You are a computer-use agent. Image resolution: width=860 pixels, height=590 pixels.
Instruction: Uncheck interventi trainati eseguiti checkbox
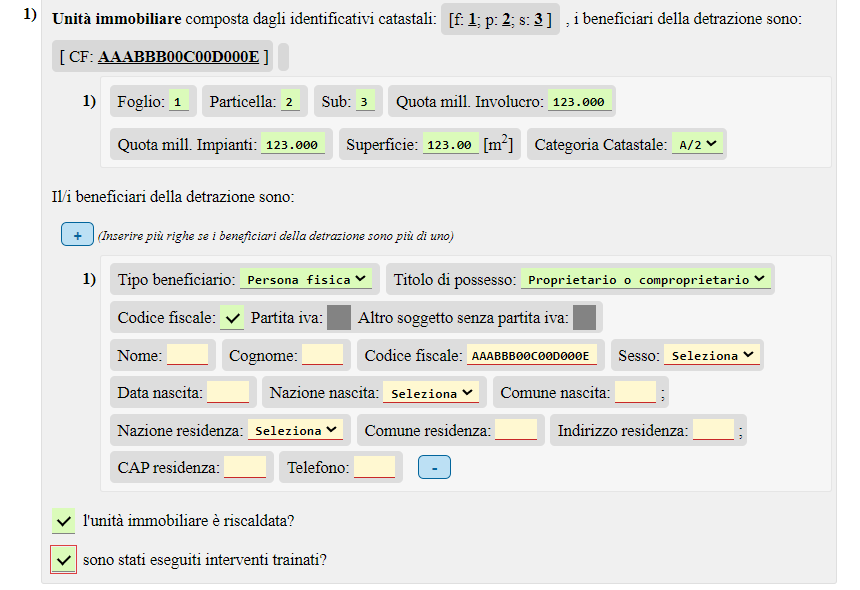click(x=63, y=560)
